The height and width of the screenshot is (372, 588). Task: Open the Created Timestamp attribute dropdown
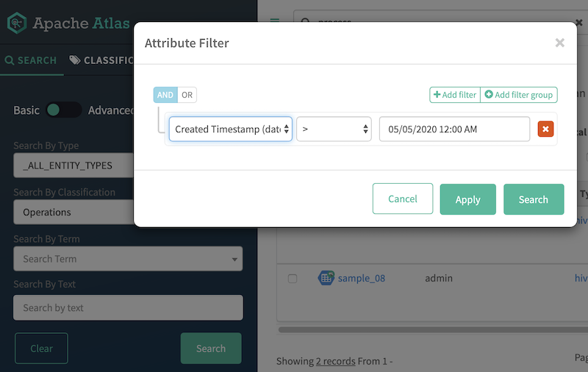click(231, 129)
